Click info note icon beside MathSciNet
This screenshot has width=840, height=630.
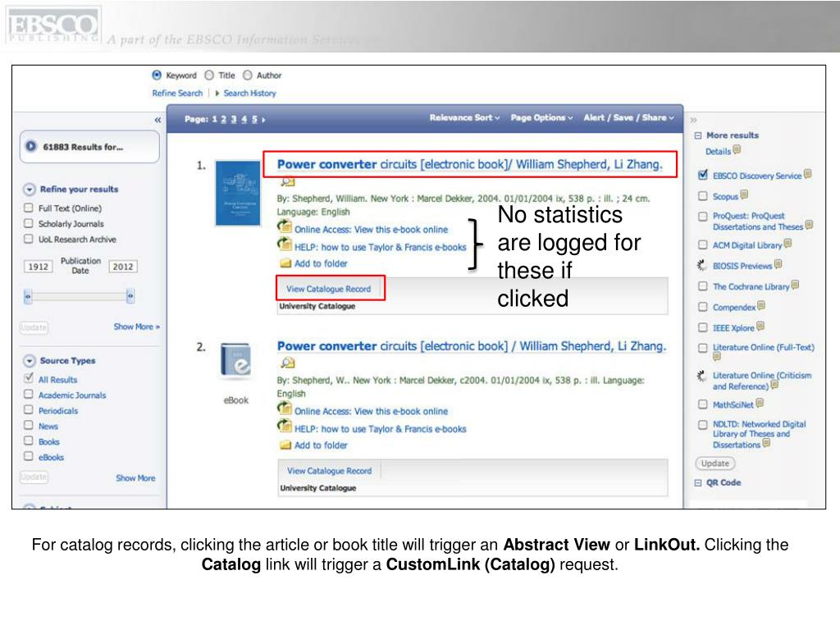[760, 403]
